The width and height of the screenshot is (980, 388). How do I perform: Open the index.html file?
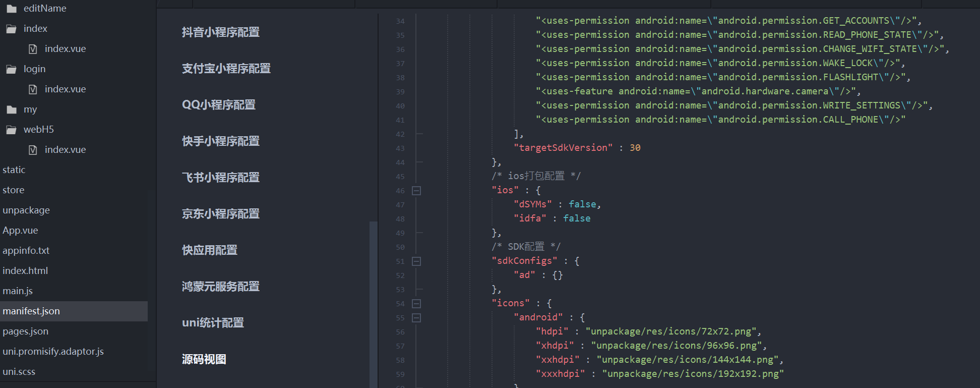coord(25,271)
